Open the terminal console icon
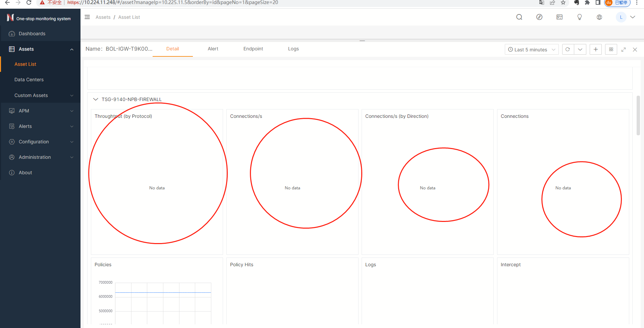 point(559,17)
